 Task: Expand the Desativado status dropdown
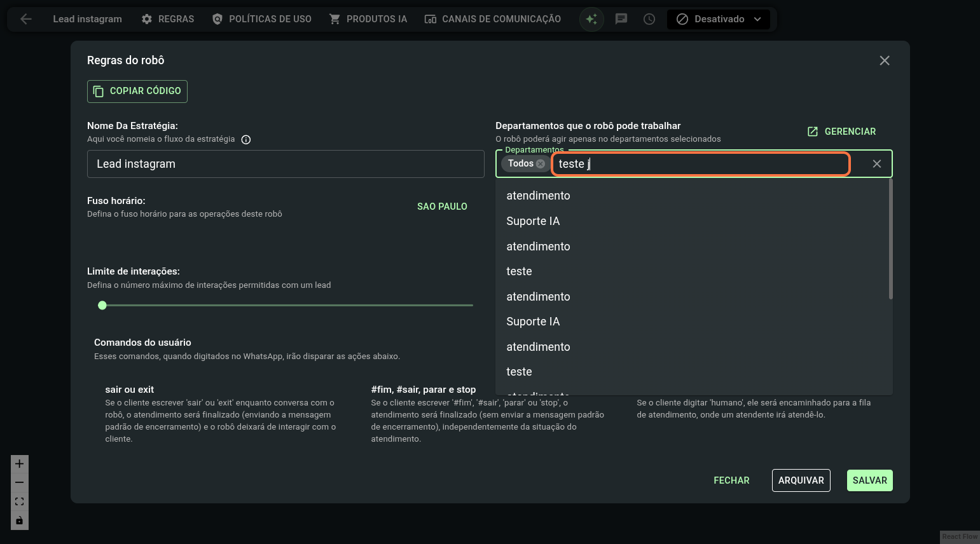click(719, 19)
